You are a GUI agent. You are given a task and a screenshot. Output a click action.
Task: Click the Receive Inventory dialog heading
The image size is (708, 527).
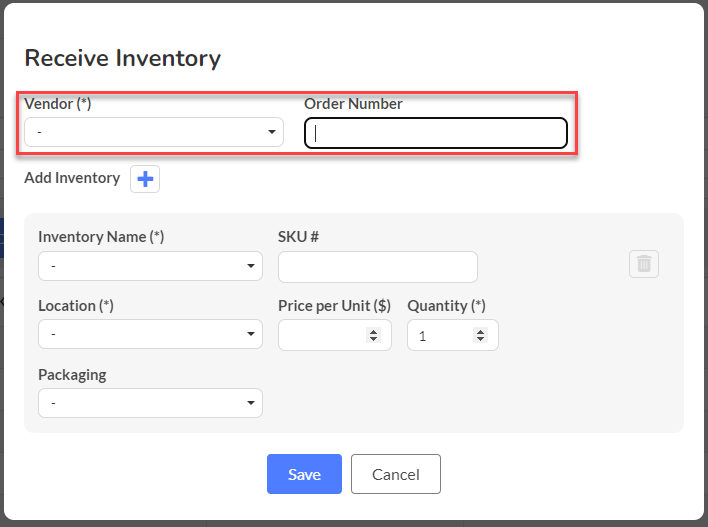coord(122,58)
